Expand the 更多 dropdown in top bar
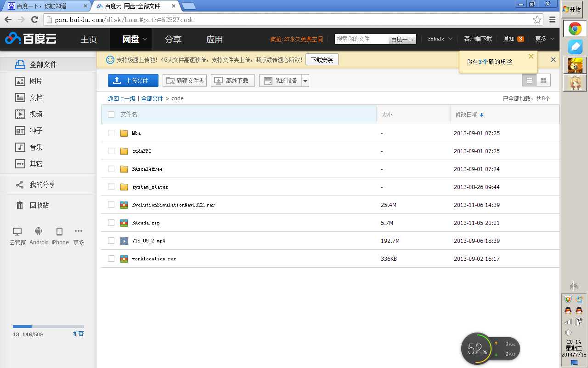Screen dimensions: 588x368 point(544,39)
